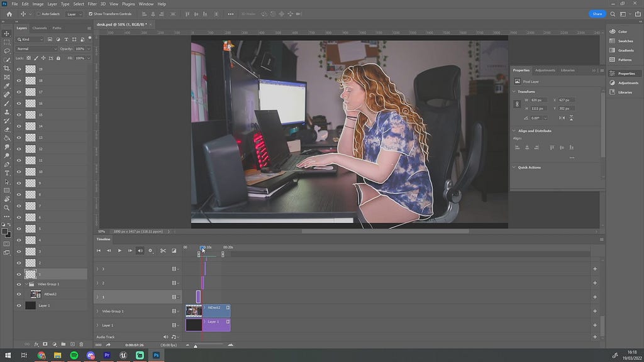Expand Video Group 1 timeline track
644x362 pixels.
97,311
